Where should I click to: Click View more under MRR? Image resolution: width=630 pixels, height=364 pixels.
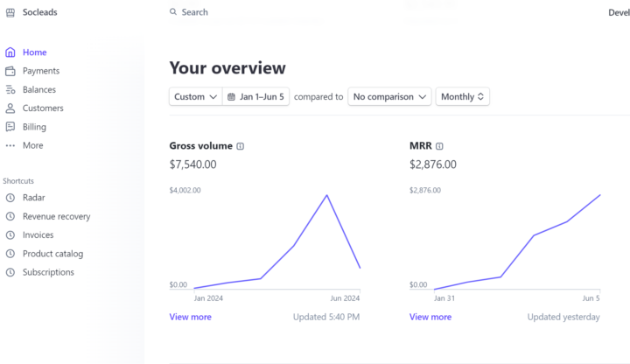click(x=430, y=317)
